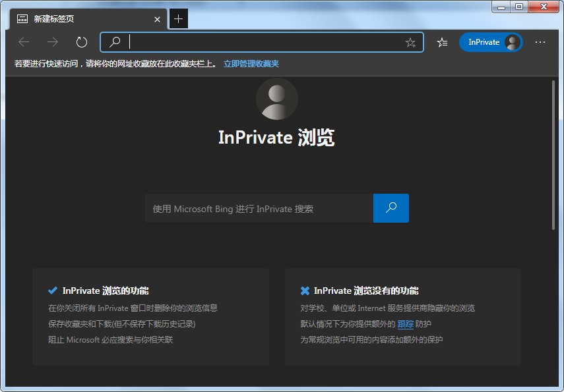Click the browser Back navigation arrow
The width and height of the screenshot is (564, 392).
pyautogui.click(x=24, y=42)
